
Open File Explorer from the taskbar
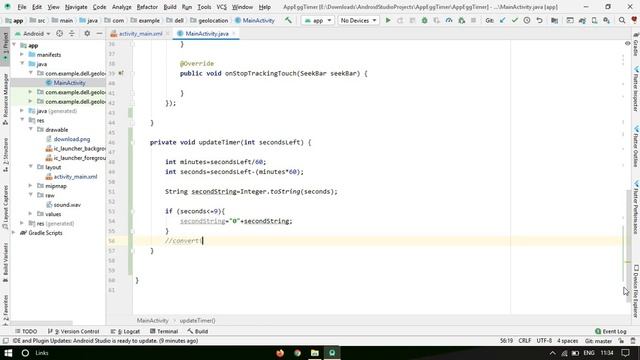[x=315, y=353]
